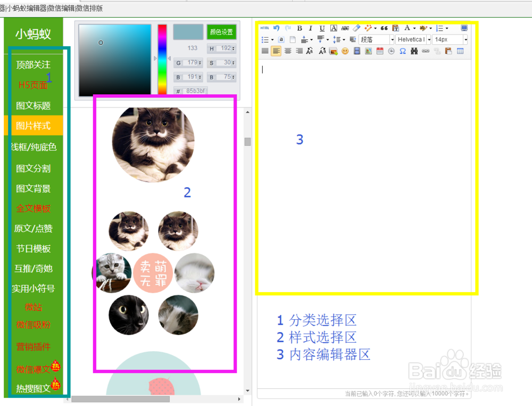The width and height of the screenshot is (532, 406).
Task: Insert time with clock icon
Action: (391, 51)
